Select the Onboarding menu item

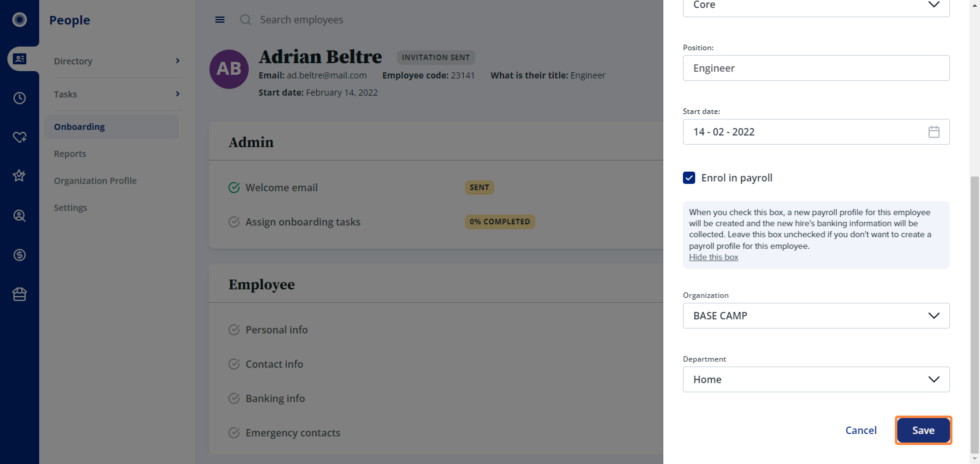point(111,127)
